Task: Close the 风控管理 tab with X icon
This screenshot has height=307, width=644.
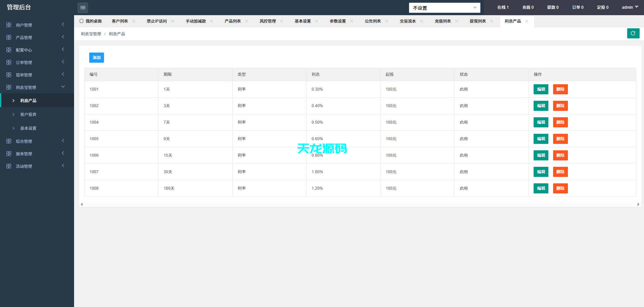Action: (281, 21)
